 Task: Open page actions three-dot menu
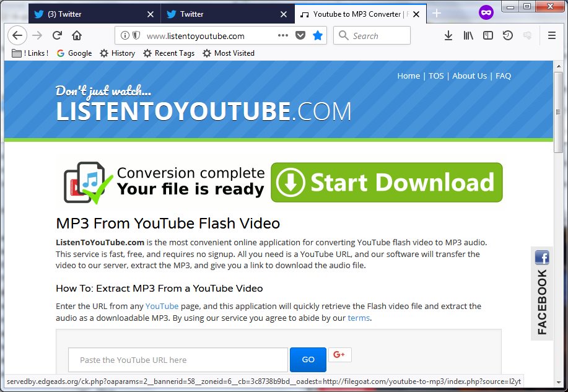[283, 35]
